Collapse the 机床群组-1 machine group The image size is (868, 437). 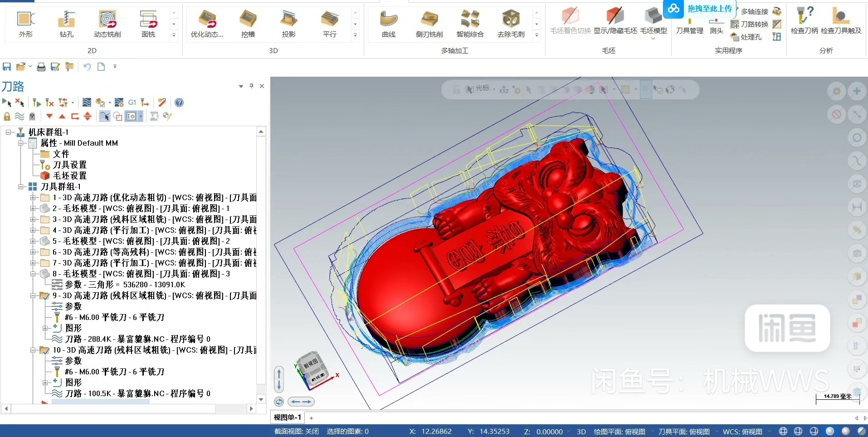[8, 132]
